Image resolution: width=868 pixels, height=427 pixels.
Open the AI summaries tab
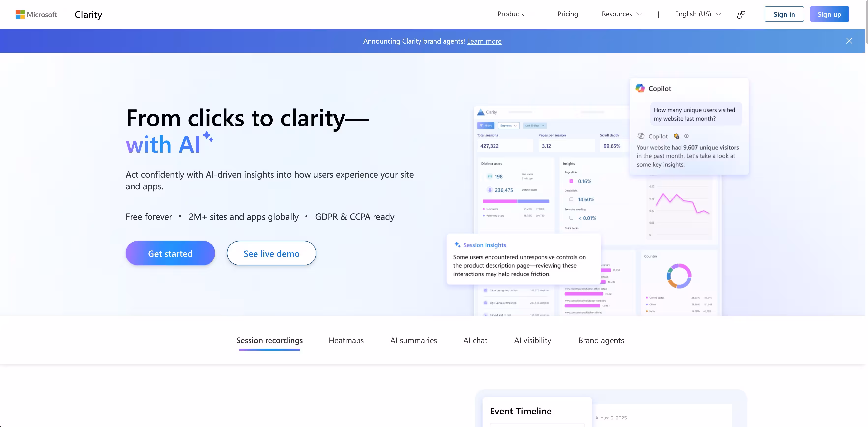[x=413, y=340]
